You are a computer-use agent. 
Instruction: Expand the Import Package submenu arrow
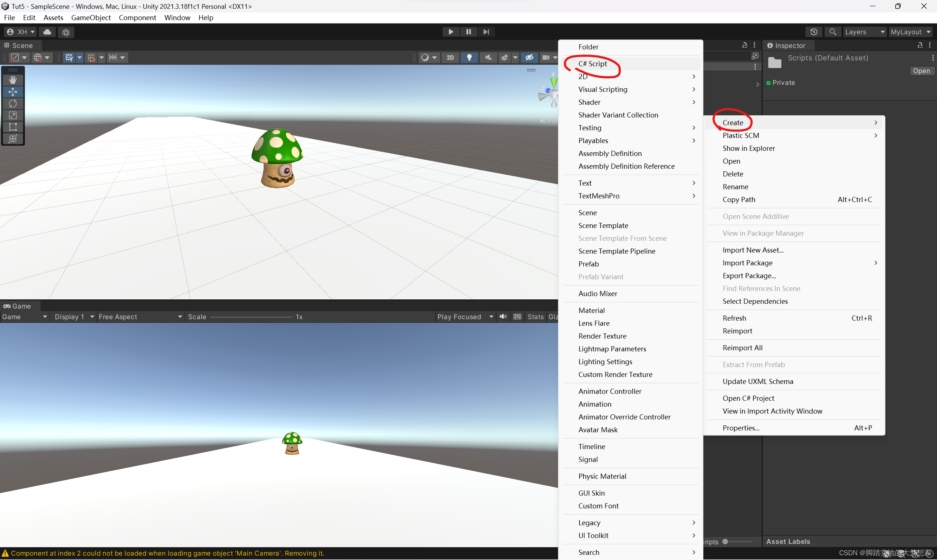point(875,263)
